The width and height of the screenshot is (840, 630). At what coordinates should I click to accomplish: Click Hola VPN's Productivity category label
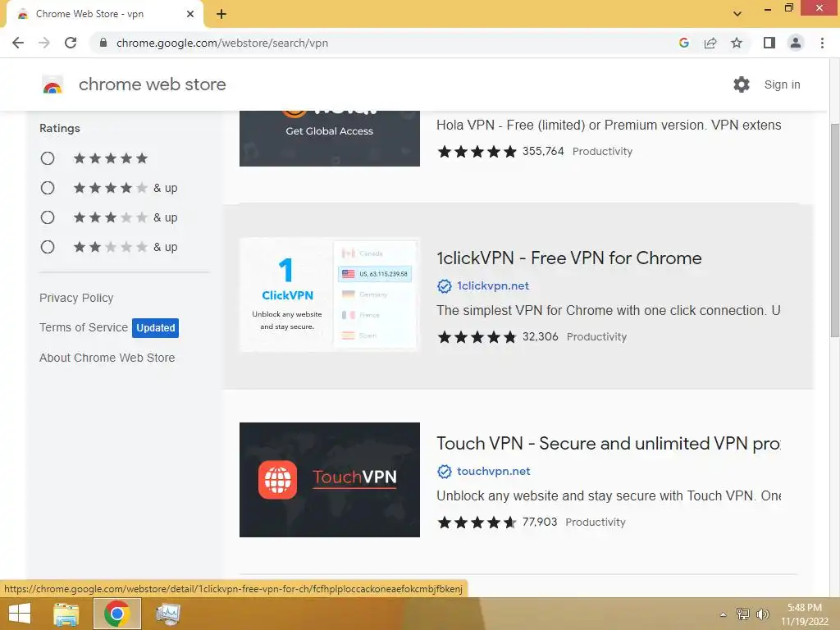tap(602, 152)
